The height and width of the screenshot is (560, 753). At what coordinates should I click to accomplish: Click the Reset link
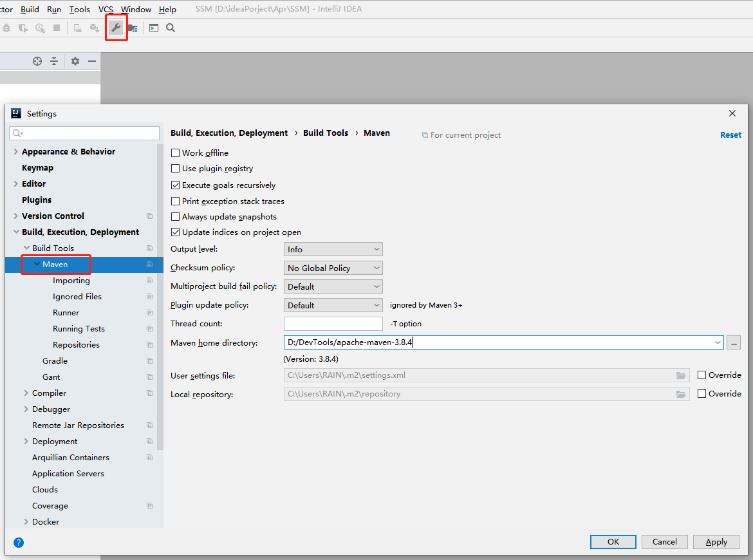[730, 135]
